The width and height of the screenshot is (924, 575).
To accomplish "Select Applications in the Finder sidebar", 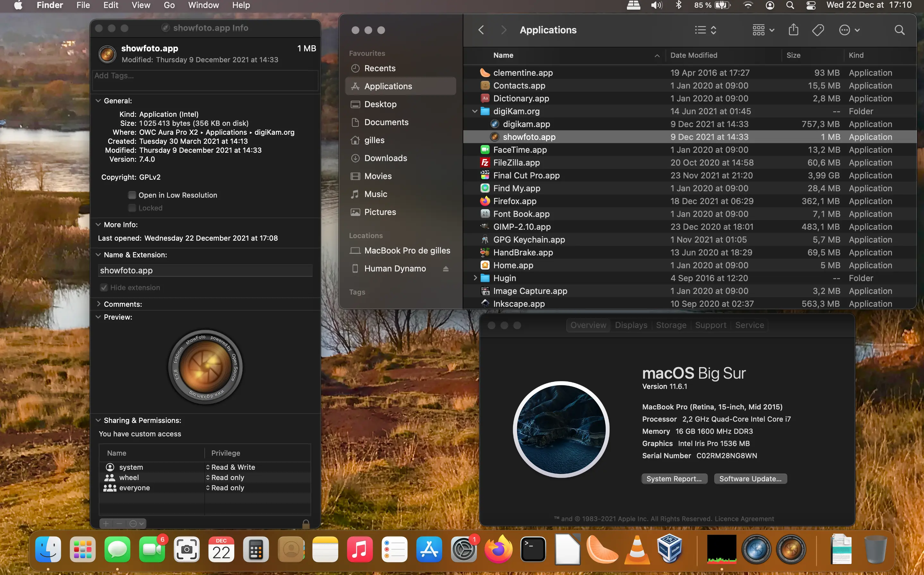I will [x=388, y=86].
